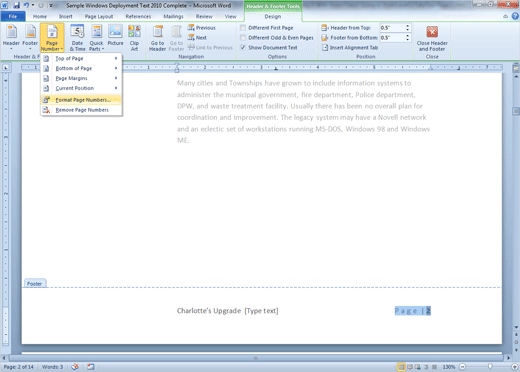This screenshot has width=520, height=372.
Task: Click Link to Previous
Action: coord(210,48)
